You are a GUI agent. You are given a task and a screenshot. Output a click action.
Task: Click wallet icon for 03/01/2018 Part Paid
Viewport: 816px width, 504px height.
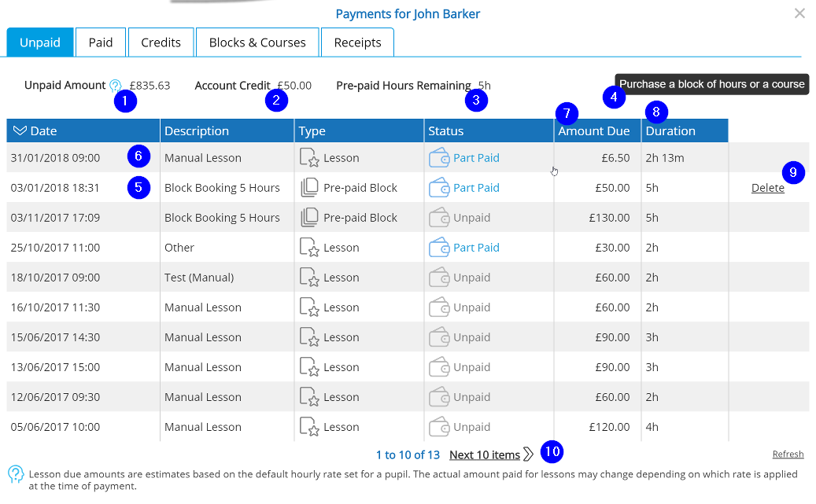point(439,188)
